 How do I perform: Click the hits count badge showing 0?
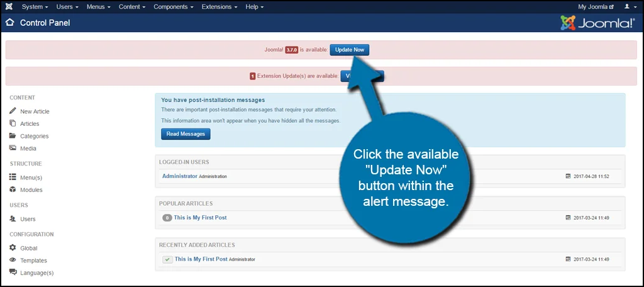pyautogui.click(x=167, y=218)
